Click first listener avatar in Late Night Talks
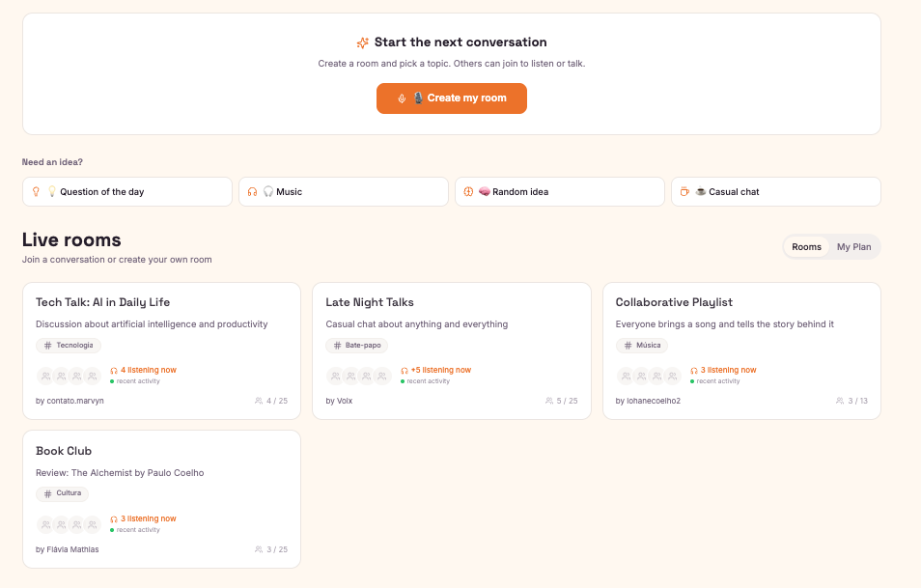 (x=335, y=376)
